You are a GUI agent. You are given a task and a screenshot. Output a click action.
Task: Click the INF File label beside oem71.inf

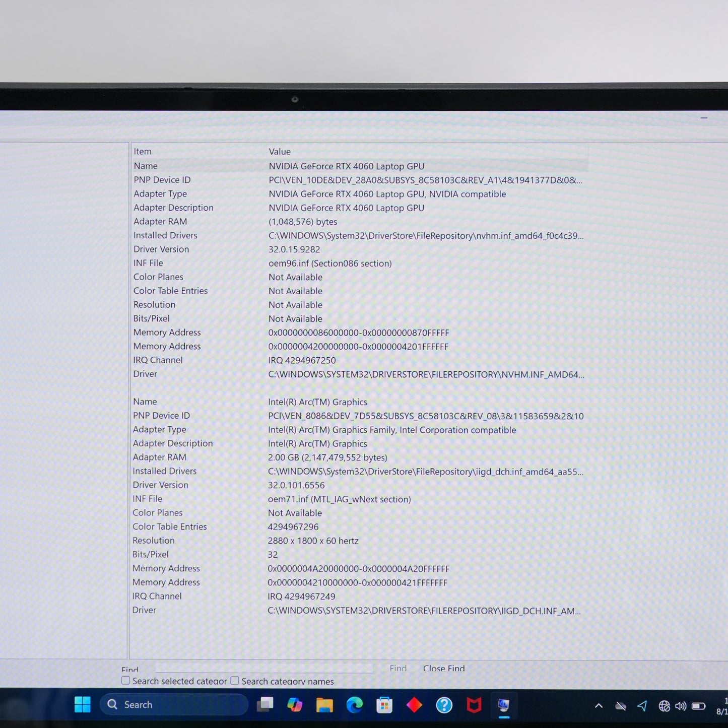148,499
